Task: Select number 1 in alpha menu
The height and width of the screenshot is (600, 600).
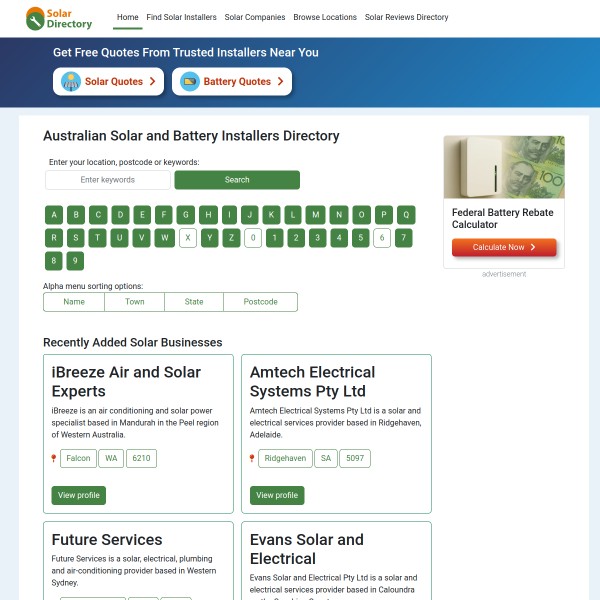Action: point(274,238)
